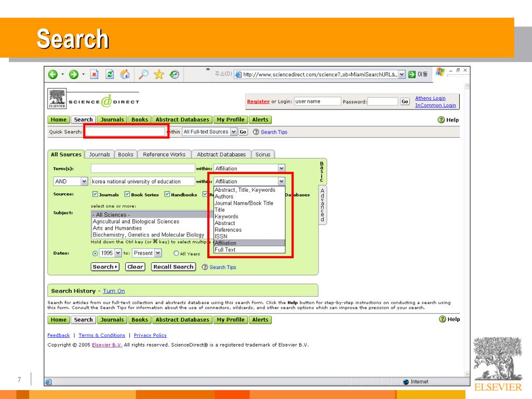
Task: Open the top Abstract Databases navigation tab
Action: (182, 120)
